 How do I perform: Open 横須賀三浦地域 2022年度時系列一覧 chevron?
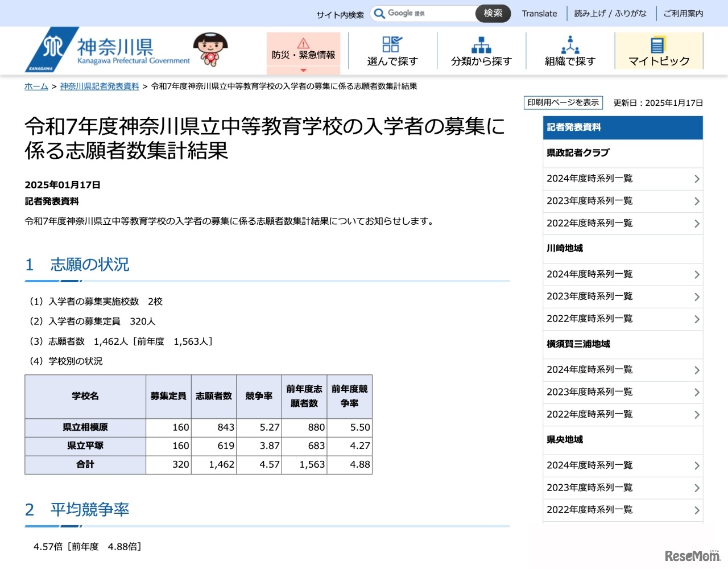click(x=697, y=415)
